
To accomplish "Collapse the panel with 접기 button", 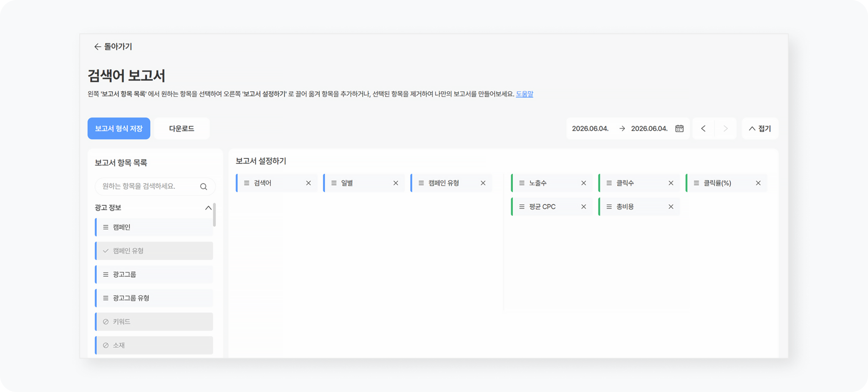I will coord(760,128).
